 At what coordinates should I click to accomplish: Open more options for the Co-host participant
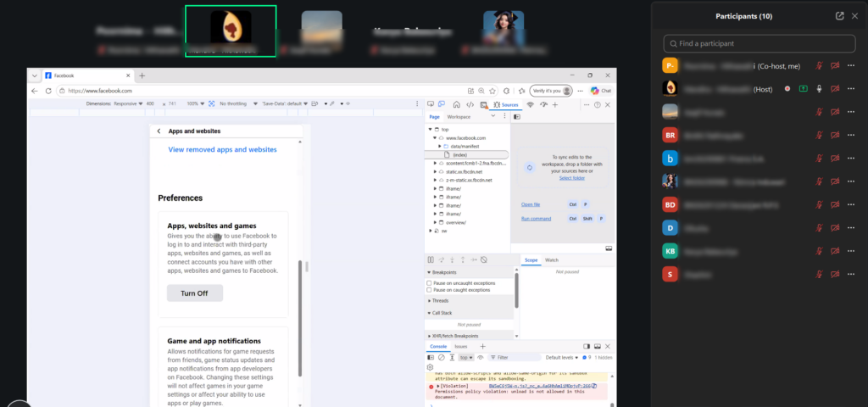(x=851, y=66)
